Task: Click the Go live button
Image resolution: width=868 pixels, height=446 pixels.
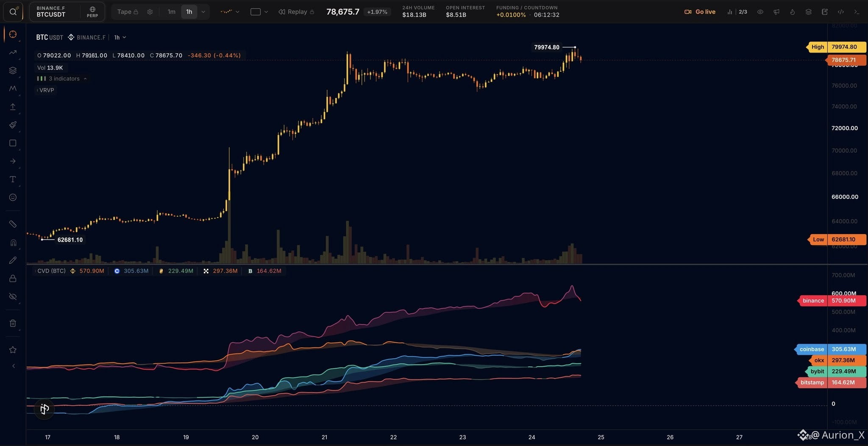Action: pos(700,12)
